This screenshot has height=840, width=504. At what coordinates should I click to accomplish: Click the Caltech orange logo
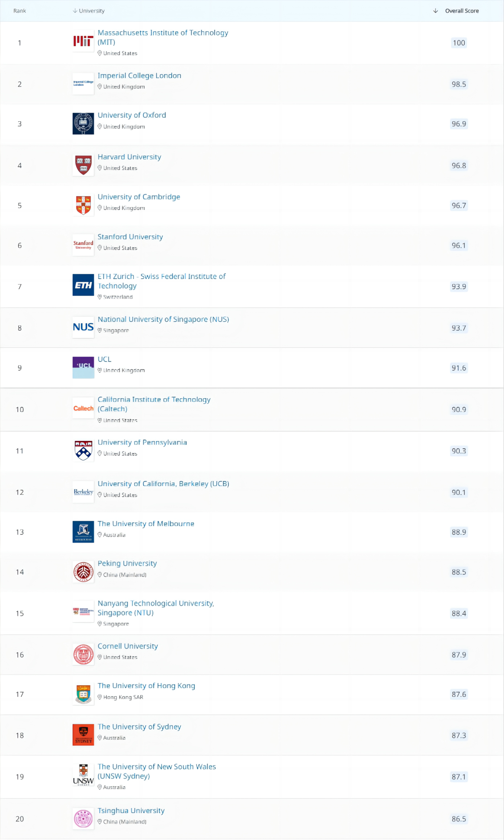coord(83,408)
